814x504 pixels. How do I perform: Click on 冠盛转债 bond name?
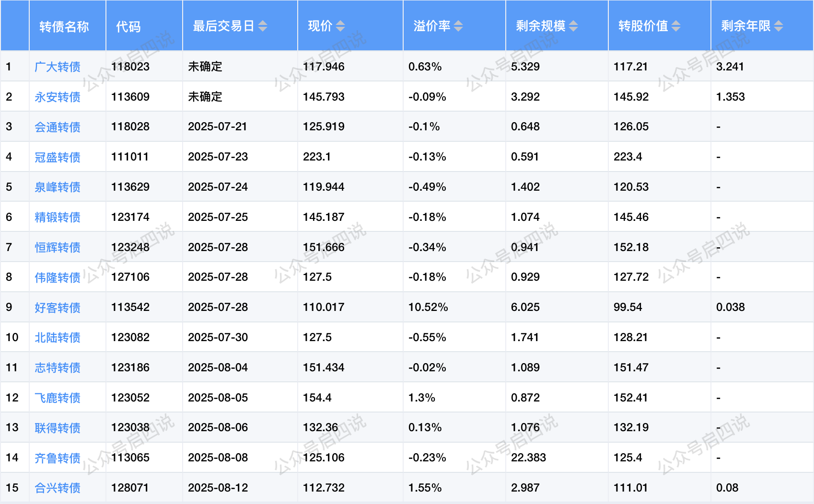coord(58,157)
